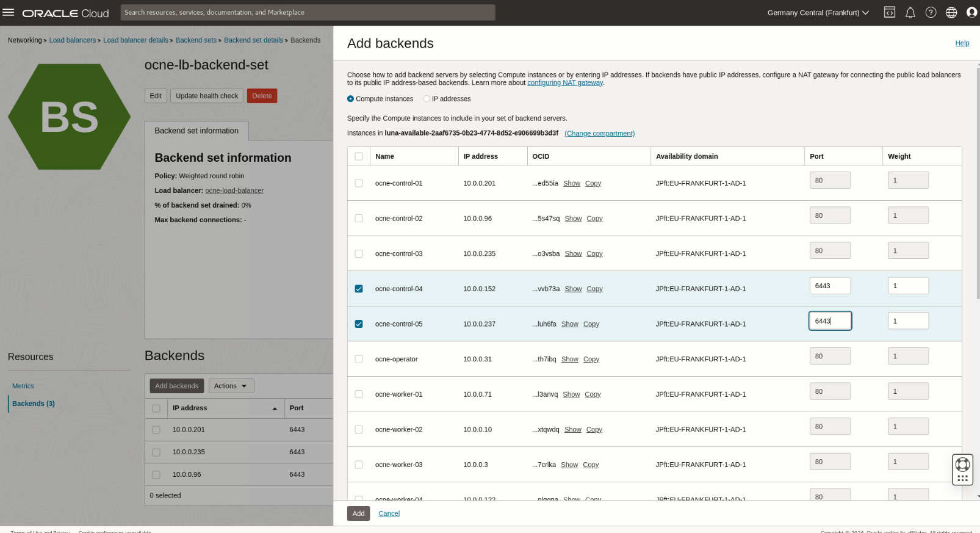The height and width of the screenshot is (533, 980).
Task: Open the Metrics resource item
Action: (23, 386)
